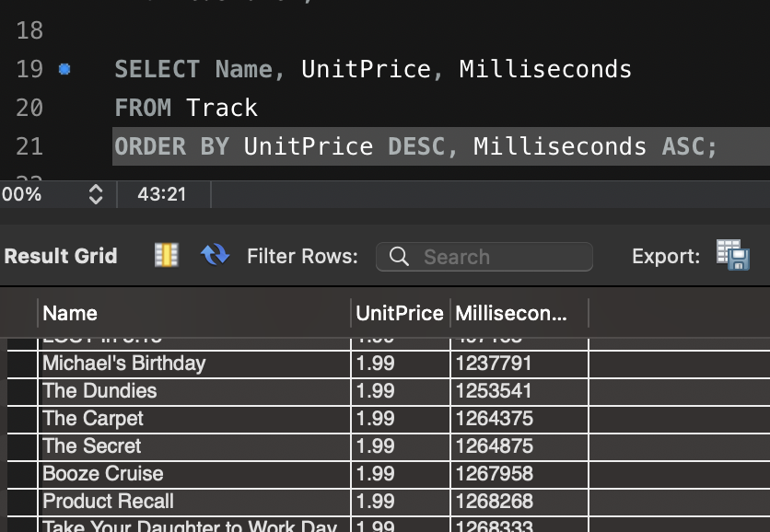Select the Booze Cruise name cell
770x532 pixels.
tap(194, 474)
